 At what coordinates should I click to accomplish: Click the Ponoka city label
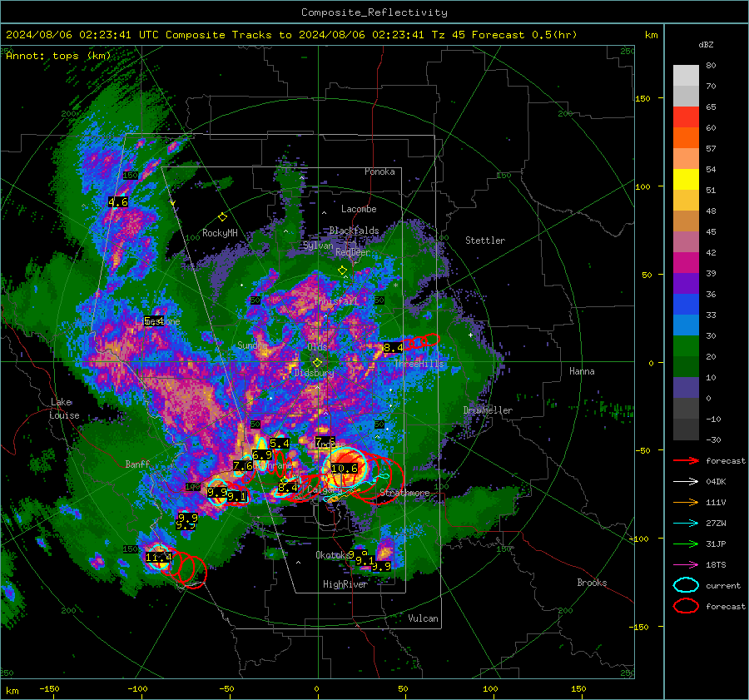379,171
